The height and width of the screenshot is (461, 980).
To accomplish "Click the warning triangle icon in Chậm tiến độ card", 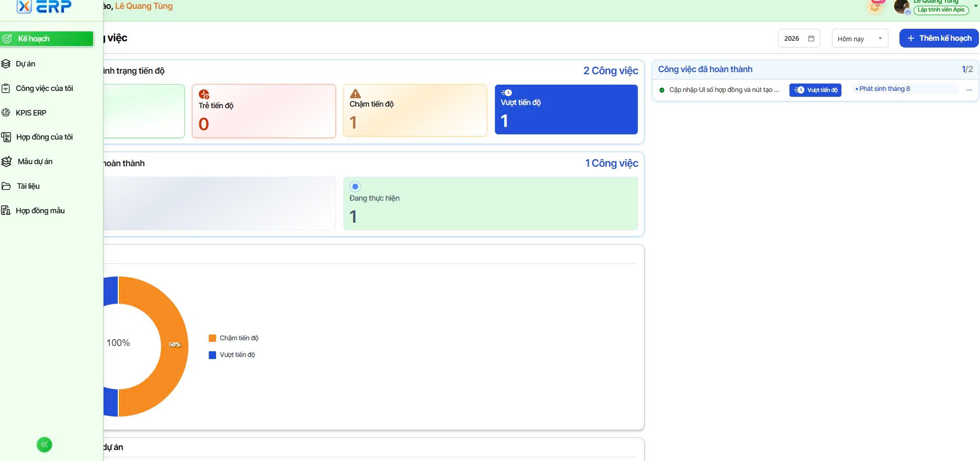I will point(355,94).
